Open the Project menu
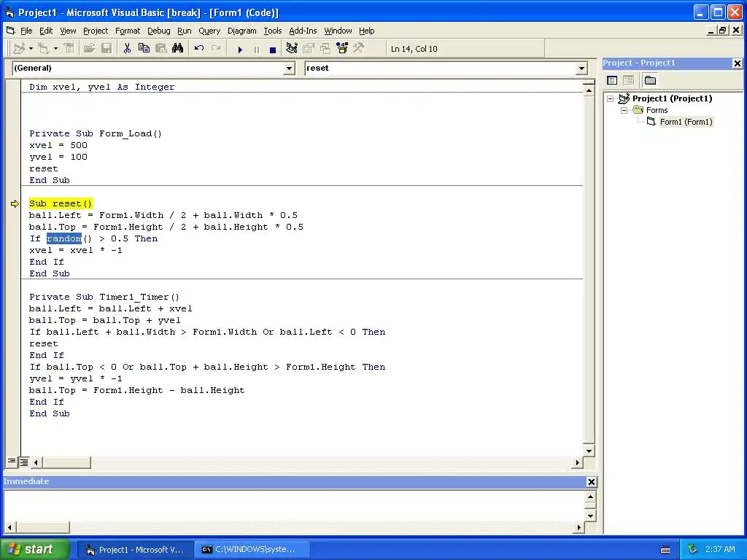The width and height of the screenshot is (747, 560). tap(96, 31)
